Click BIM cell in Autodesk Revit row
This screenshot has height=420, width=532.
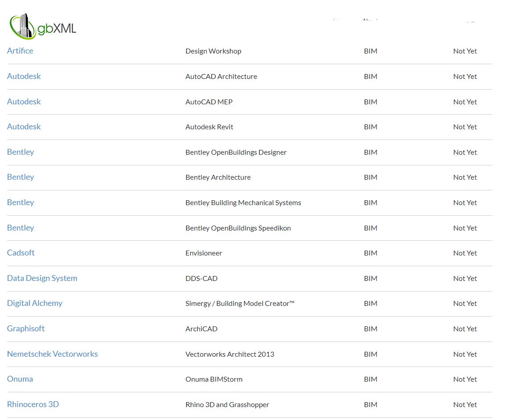[370, 127]
